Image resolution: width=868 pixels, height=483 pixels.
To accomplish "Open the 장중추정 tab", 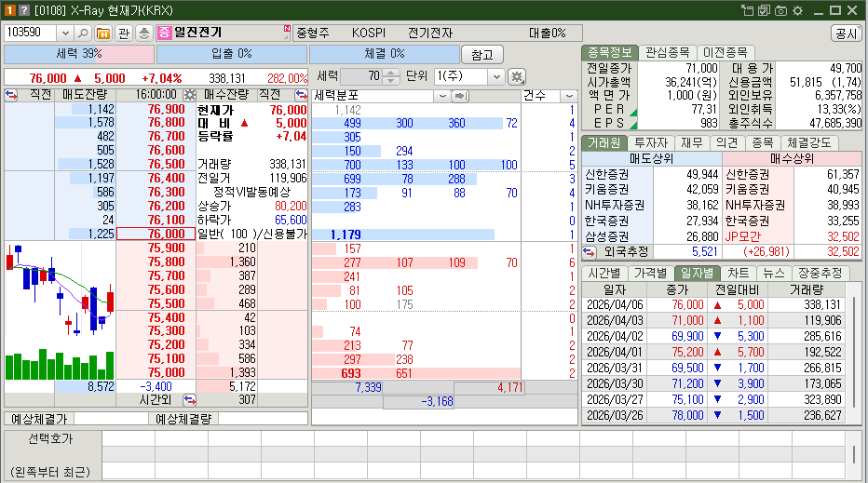I will pos(821,273).
